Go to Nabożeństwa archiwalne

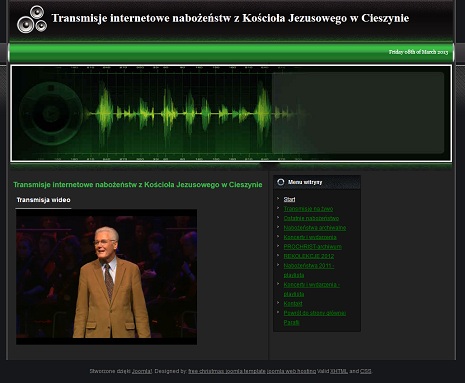click(x=315, y=228)
